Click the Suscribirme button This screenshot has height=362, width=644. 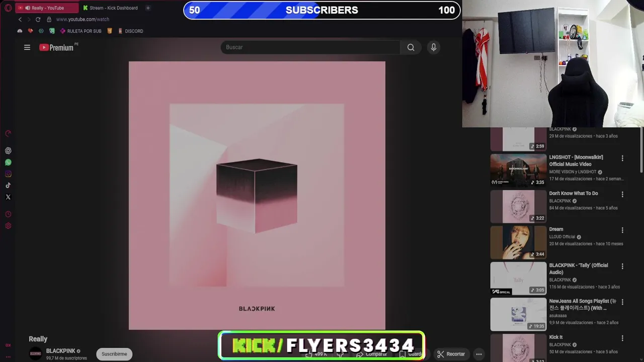114,354
